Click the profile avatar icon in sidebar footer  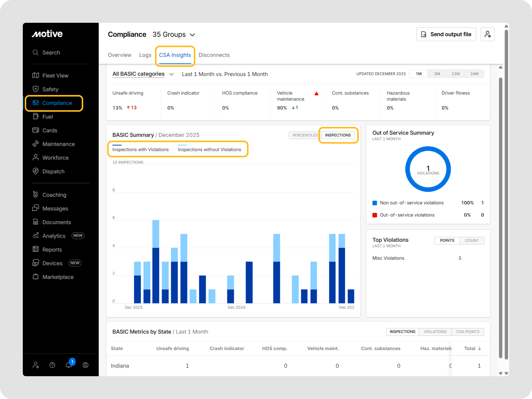click(x=85, y=365)
